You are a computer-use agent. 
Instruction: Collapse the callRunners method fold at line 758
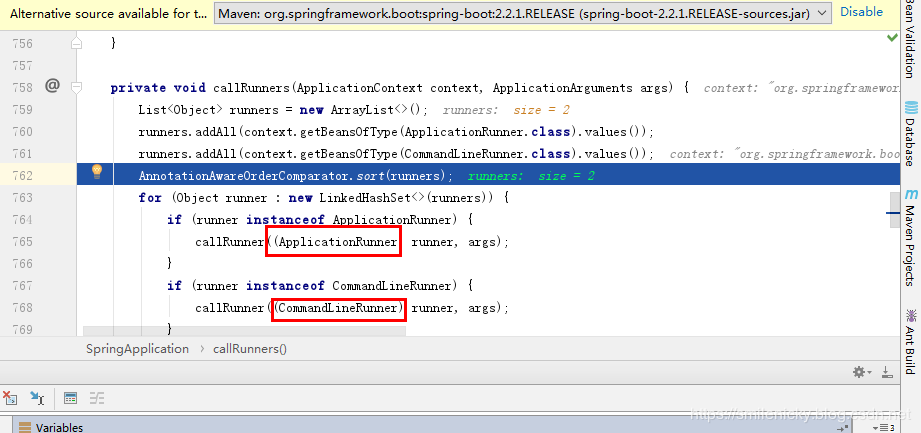76,88
